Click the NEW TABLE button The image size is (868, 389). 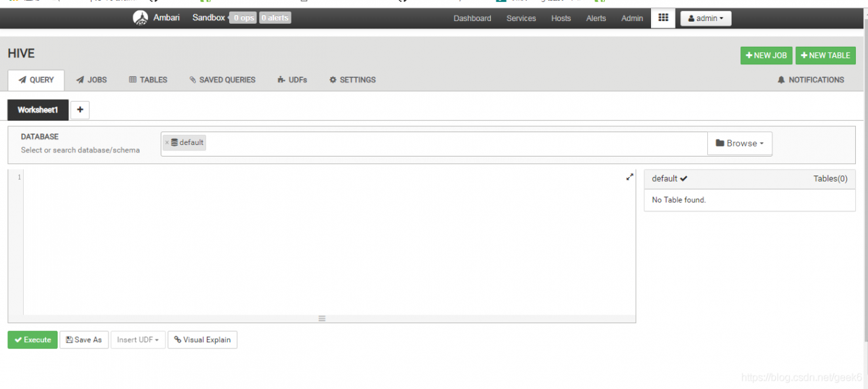pos(825,56)
